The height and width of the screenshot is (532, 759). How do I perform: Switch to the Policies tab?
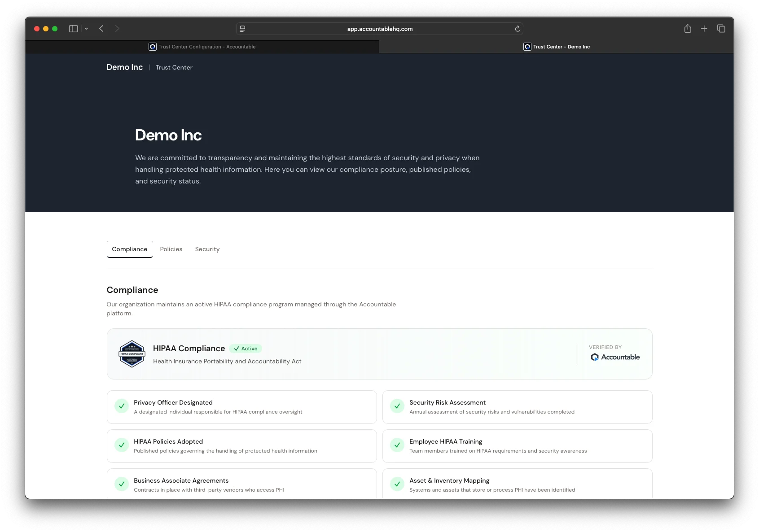(171, 249)
